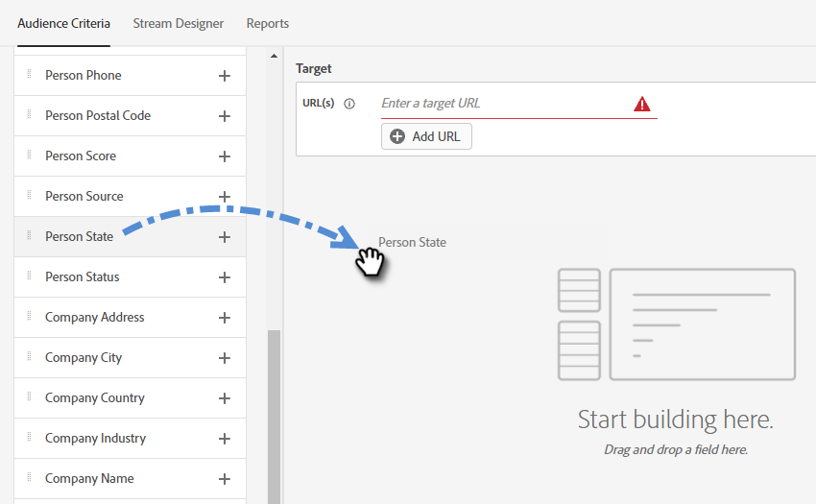This screenshot has width=816, height=504.
Task: Open the Reports tab
Action: [268, 23]
